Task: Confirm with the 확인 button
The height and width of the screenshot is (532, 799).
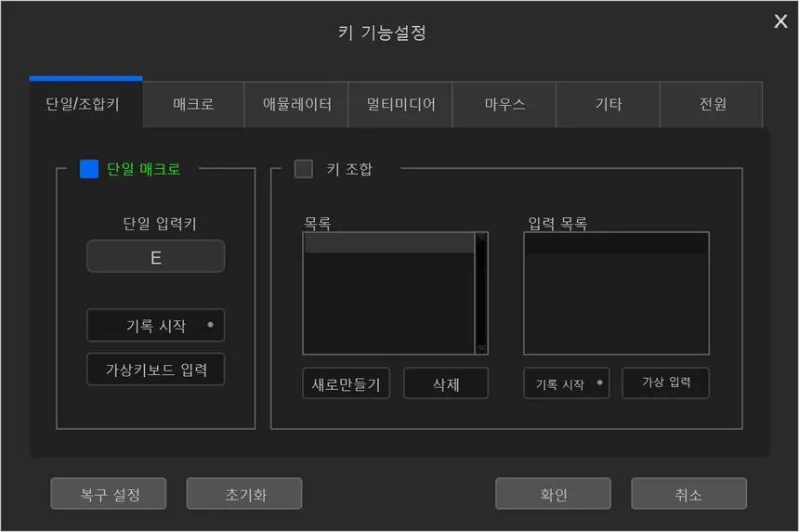Action: (x=553, y=494)
